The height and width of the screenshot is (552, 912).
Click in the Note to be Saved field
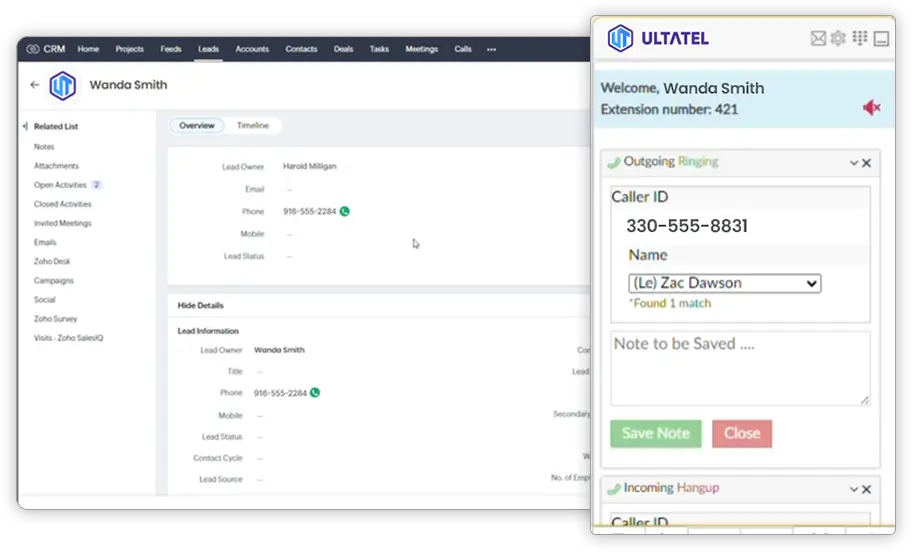[x=740, y=369]
